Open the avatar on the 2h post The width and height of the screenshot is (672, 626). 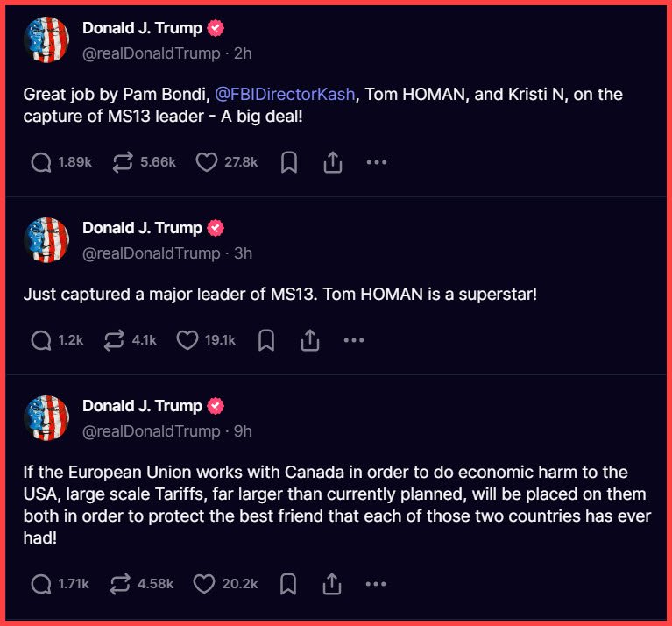(x=46, y=40)
